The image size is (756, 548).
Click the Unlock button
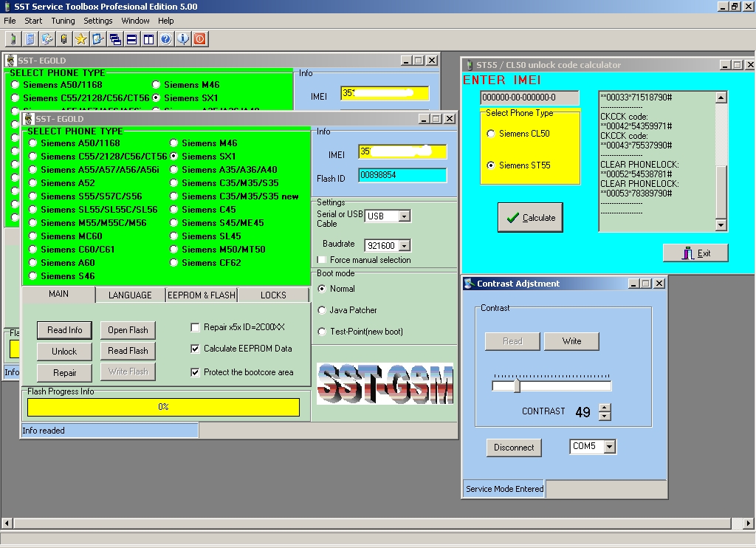coord(64,352)
